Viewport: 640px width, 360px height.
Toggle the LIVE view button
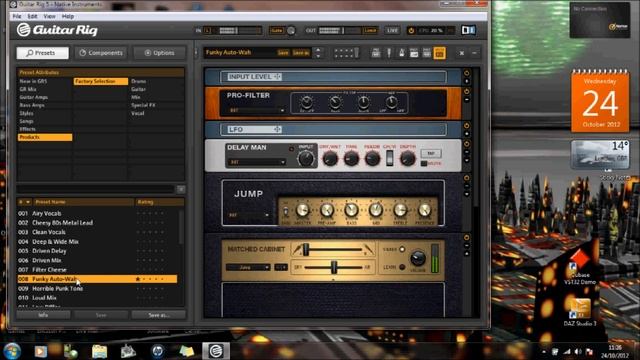tap(392, 31)
